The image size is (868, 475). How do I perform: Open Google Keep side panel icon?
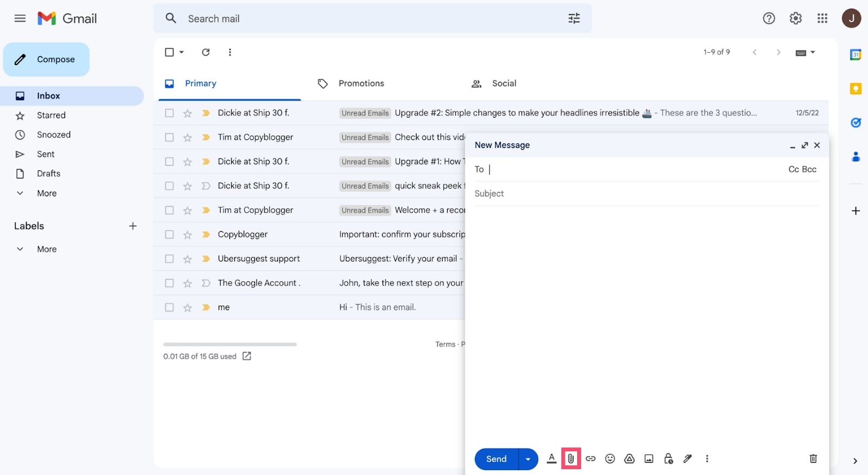point(856,89)
